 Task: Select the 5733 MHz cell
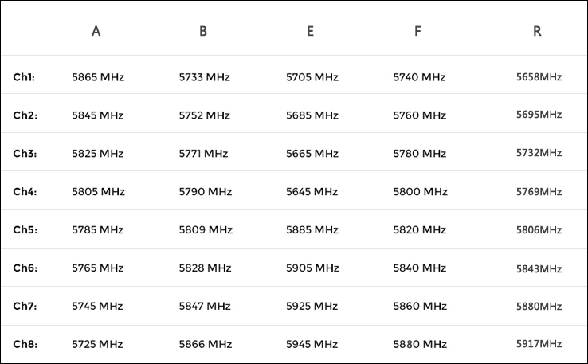point(205,77)
